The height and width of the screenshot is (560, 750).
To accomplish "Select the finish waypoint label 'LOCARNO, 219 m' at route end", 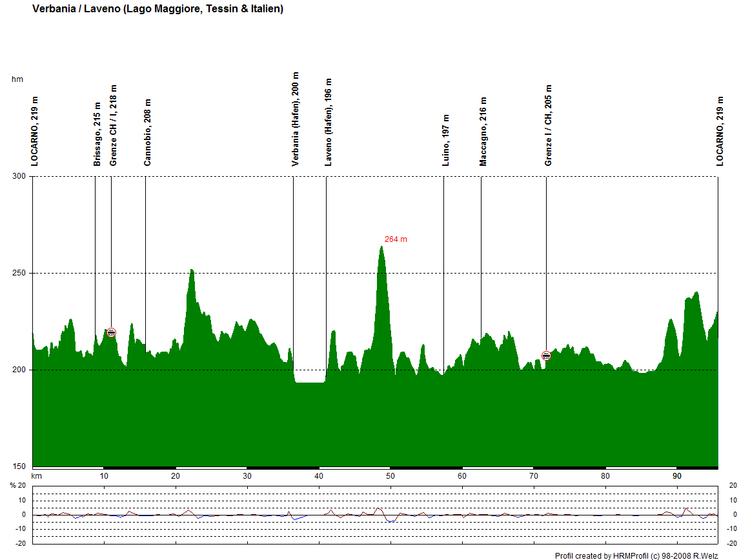I will [x=720, y=132].
